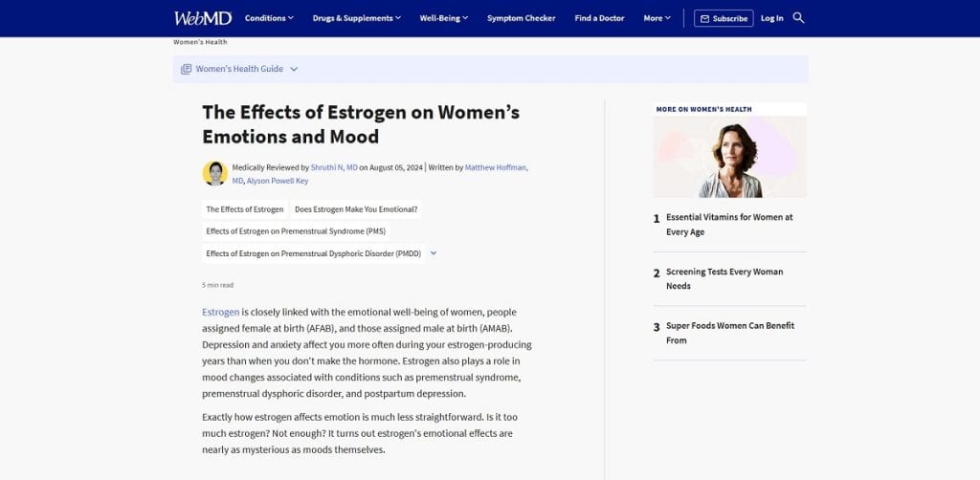This screenshot has height=480, width=980.
Task: Click the reviewer's avatar photo
Action: point(215,173)
